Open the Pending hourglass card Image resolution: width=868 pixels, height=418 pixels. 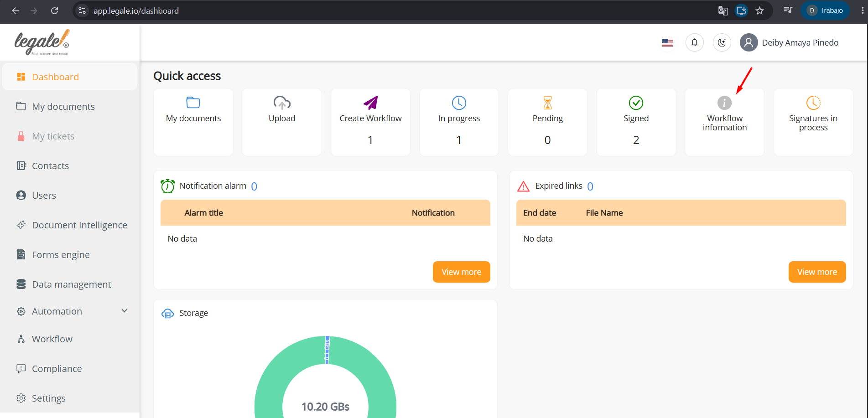tap(547, 122)
